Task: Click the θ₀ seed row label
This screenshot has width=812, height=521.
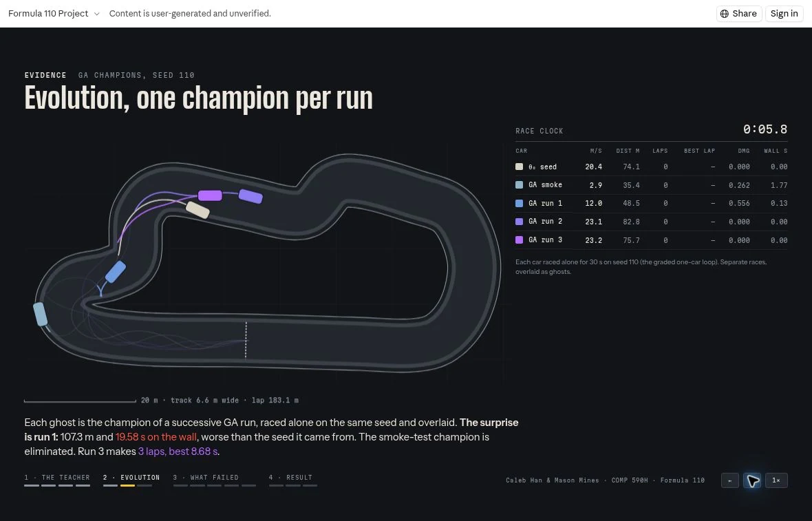Action: click(x=542, y=167)
